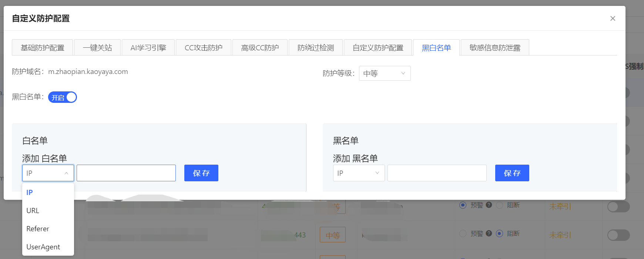Choose URL from the type list

(x=33, y=211)
